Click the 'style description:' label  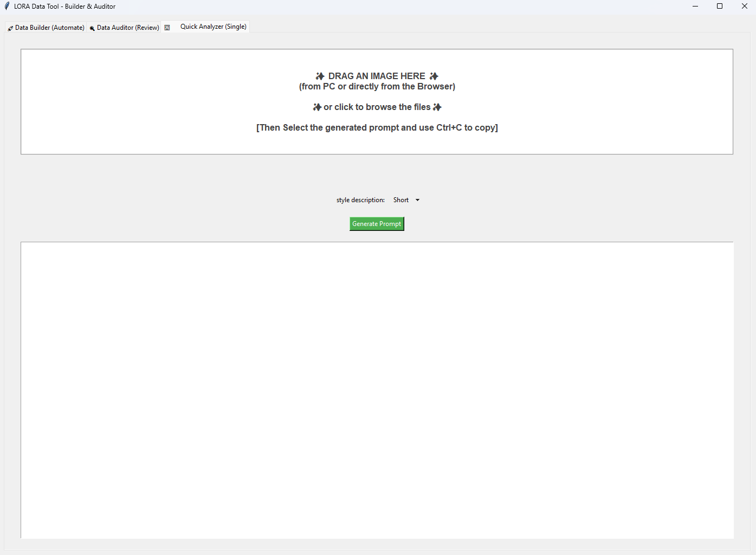point(360,200)
